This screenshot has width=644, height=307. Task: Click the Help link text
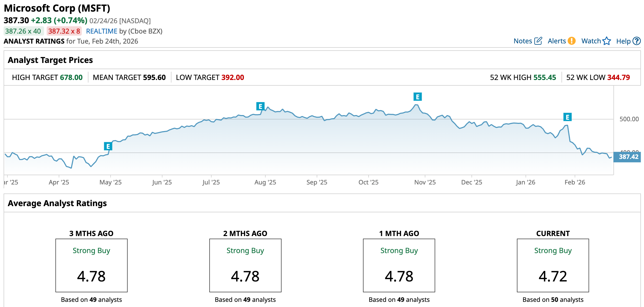point(623,41)
